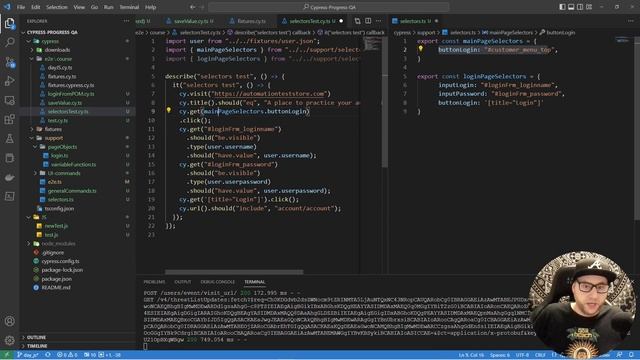The image size is (640, 360).
Task: Open Explorer views and more actions ellipsis
Action: click(x=127, y=21)
